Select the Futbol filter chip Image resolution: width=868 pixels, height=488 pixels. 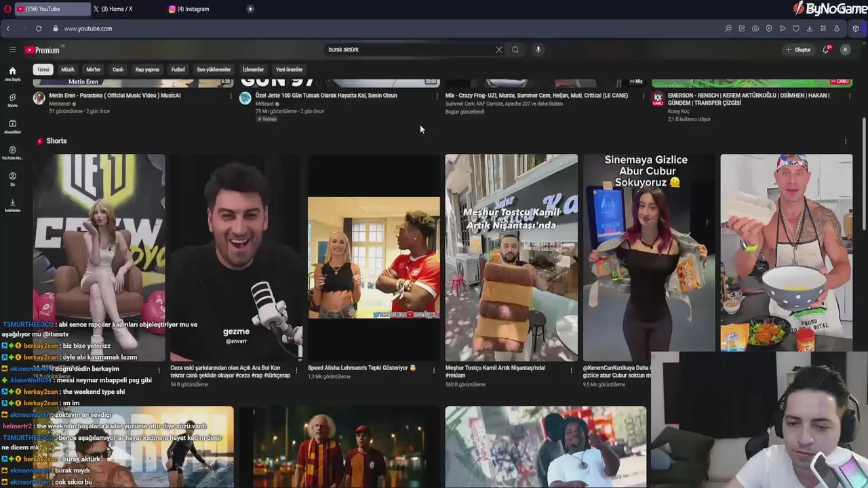178,69
